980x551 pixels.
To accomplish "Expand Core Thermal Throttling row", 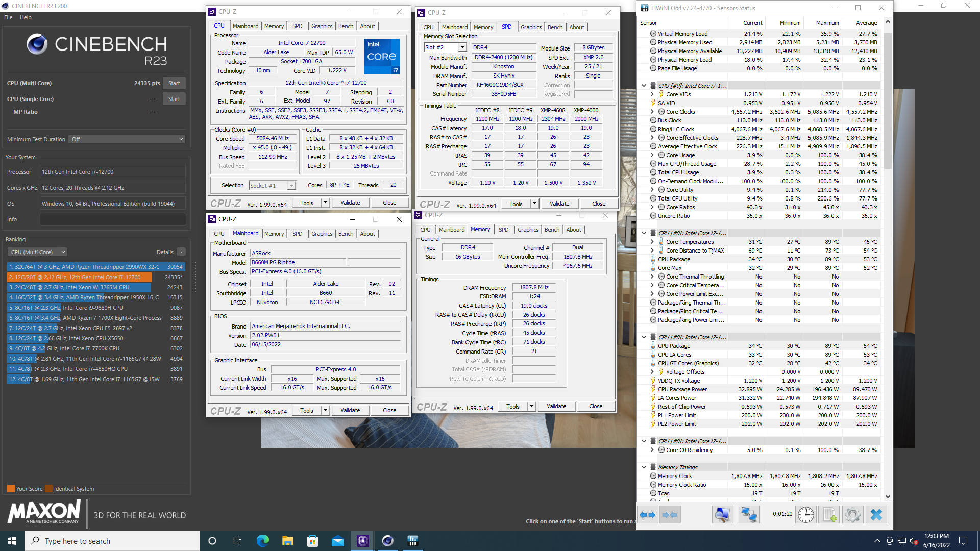I will point(652,277).
